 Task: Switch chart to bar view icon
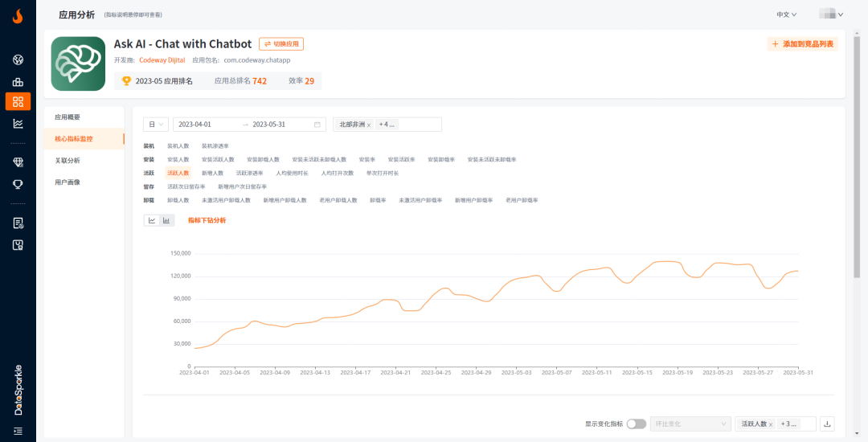pyautogui.click(x=166, y=220)
